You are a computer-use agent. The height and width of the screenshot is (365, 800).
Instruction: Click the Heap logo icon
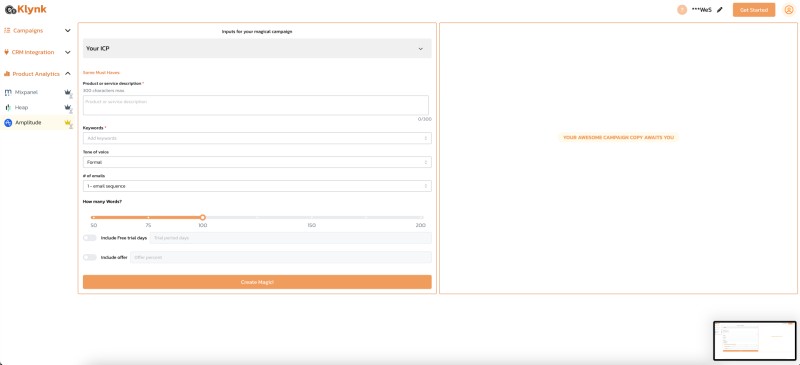(x=8, y=108)
